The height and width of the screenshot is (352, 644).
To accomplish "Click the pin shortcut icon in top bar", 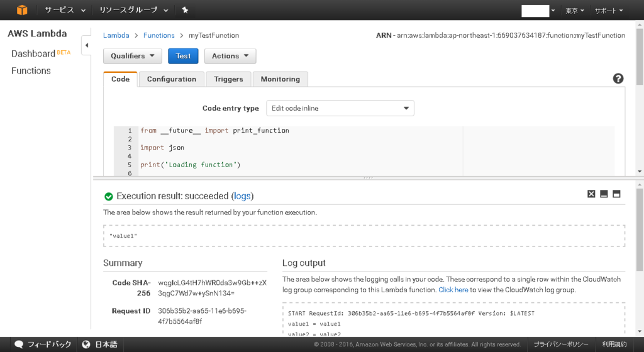I will [x=185, y=10].
